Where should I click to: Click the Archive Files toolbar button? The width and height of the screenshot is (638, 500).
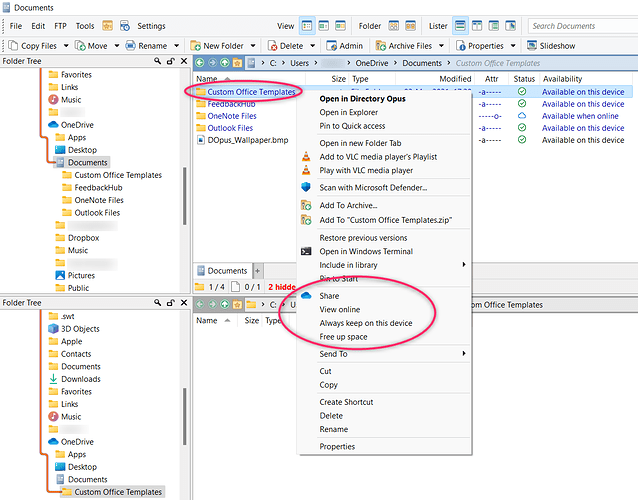(404, 46)
